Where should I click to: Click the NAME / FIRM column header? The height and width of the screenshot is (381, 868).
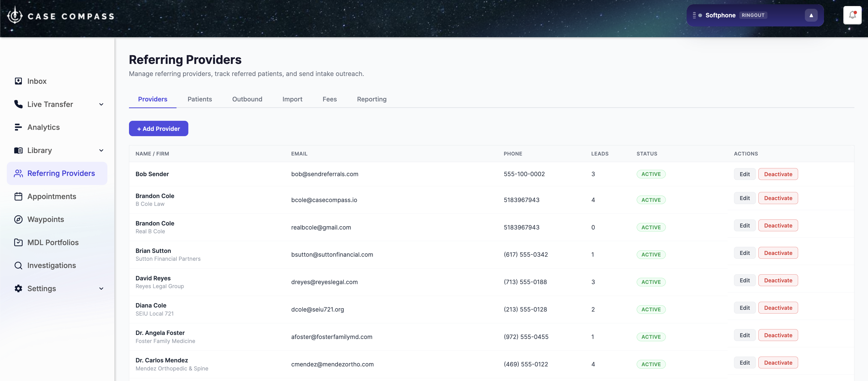pos(152,154)
